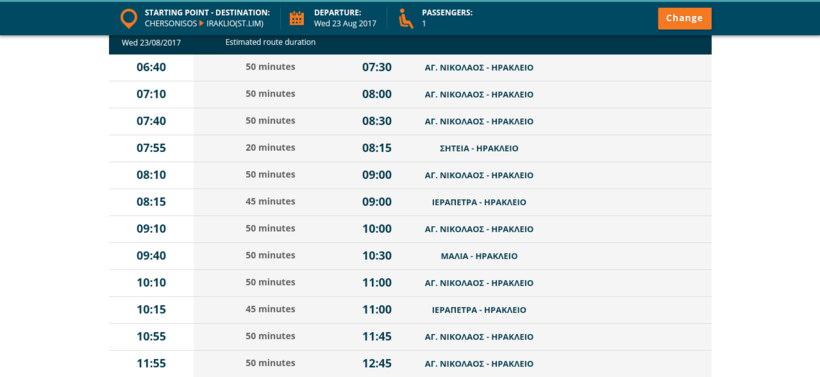Click the Estimated route duration column header
The image size is (820, 377).
[x=270, y=42]
